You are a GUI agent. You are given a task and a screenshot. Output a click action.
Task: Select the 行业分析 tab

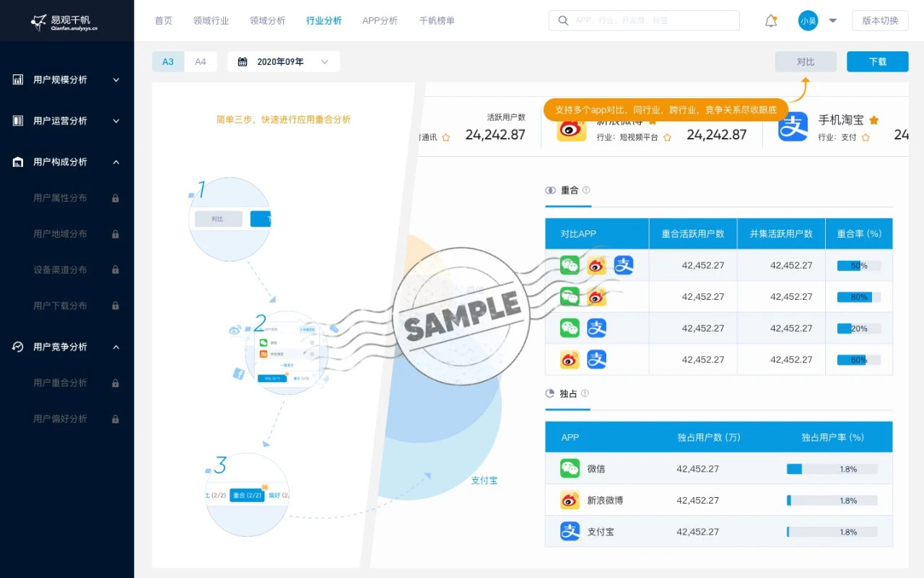tap(324, 21)
